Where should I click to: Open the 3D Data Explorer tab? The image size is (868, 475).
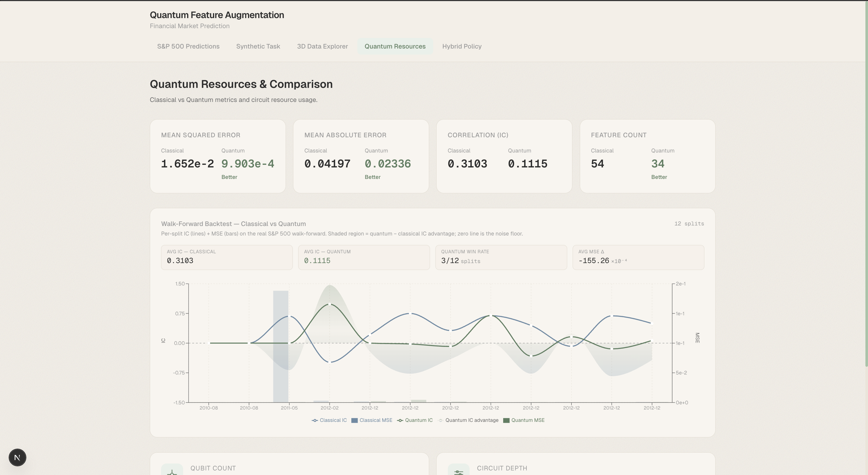(322, 47)
